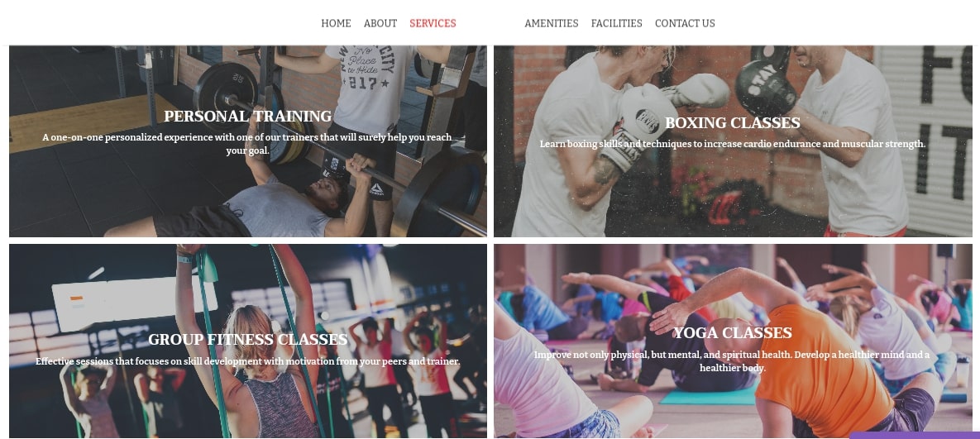Click the CONTACT US link

[685, 23]
